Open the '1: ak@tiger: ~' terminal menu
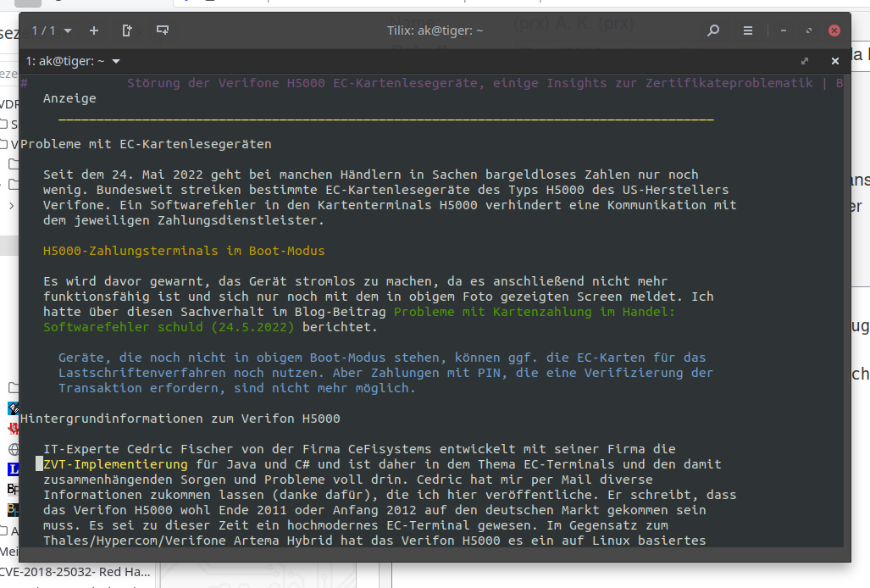870x588 pixels. (73, 61)
